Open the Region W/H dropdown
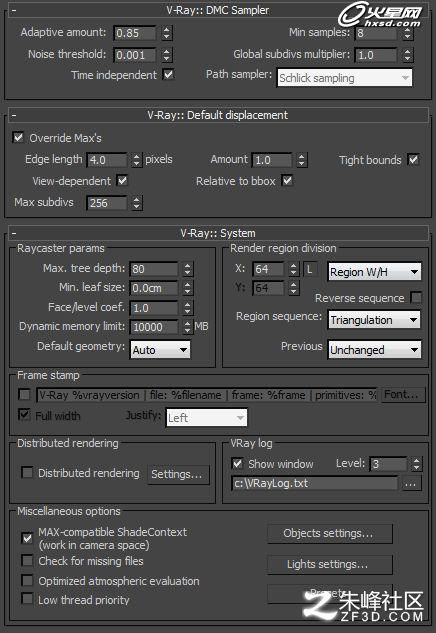The image size is (436, 633). [x=374, y=272]
